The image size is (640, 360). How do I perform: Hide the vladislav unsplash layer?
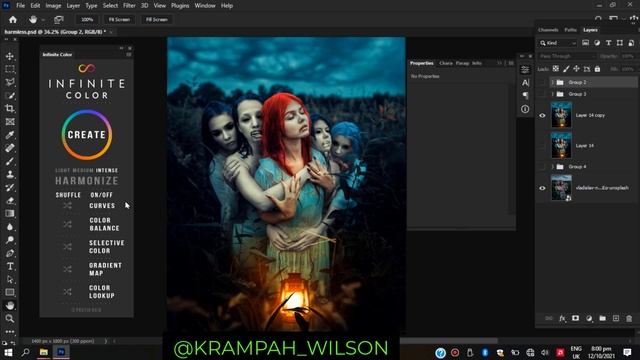point(542,188)
